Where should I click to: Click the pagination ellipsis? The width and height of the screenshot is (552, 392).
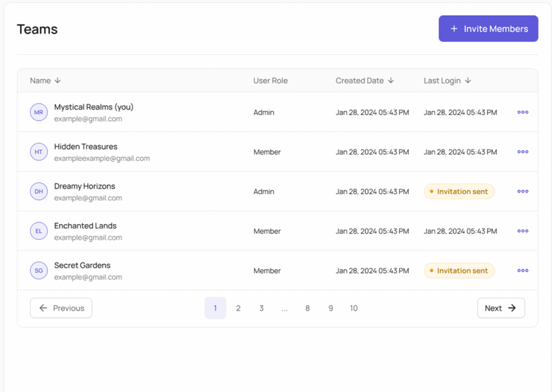point(284,308)
